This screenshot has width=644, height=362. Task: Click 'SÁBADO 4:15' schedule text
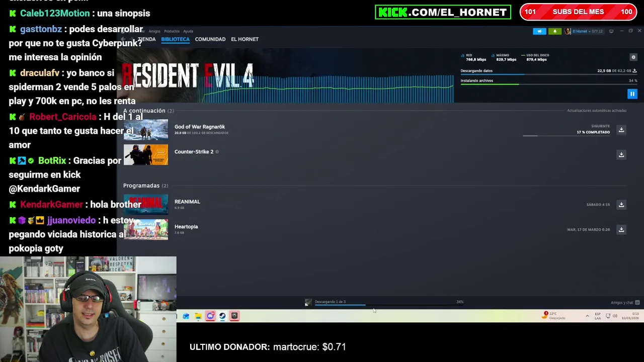598,205
